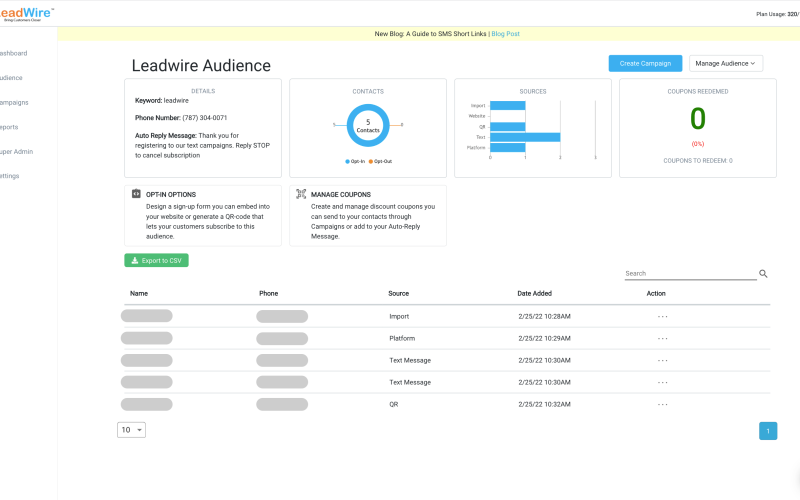800x500 pixels.
Task: Toggle Opt-Out legend in contacts chart
Action: (381, 161)
